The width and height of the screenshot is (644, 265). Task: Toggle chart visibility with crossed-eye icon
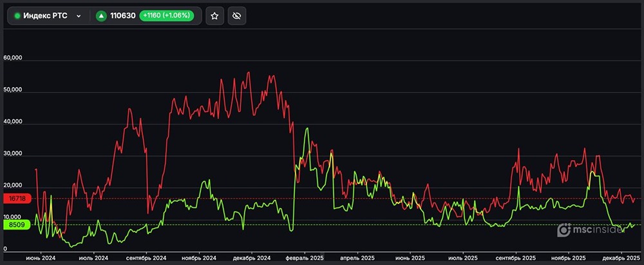pyautogui.click(x=236, y=16)
